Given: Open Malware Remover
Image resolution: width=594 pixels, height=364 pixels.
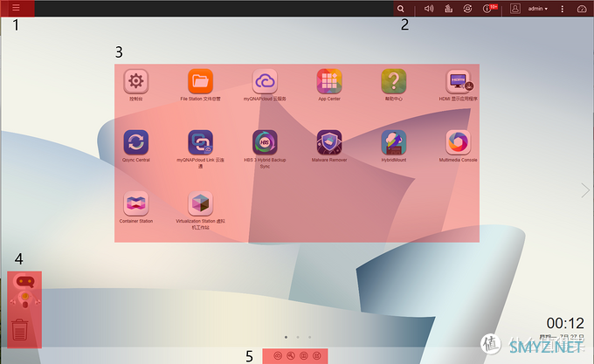Looking at the screenshot, I should (329, 142).
